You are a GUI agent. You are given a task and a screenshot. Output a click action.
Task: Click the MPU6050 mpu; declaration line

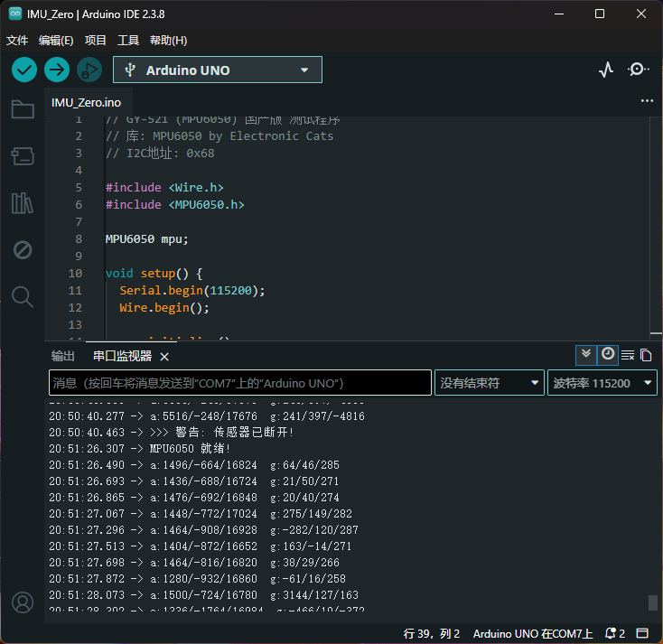[x=146, y=239]
